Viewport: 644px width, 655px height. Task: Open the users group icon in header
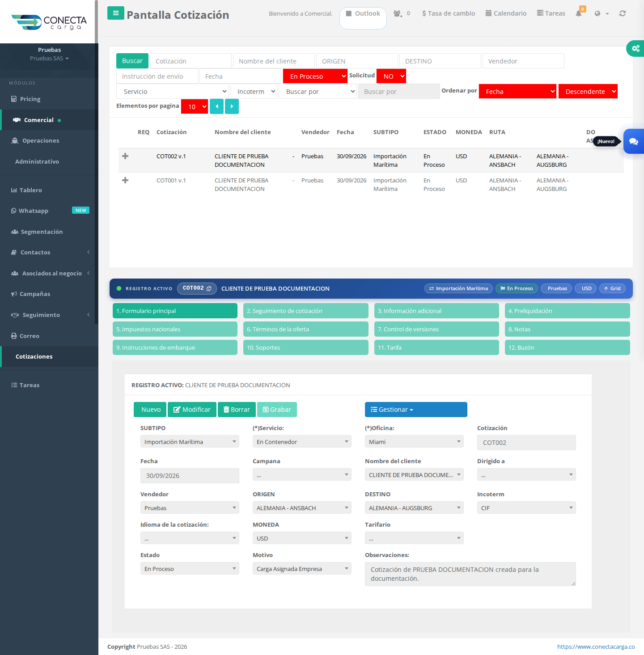pos(398,13)
